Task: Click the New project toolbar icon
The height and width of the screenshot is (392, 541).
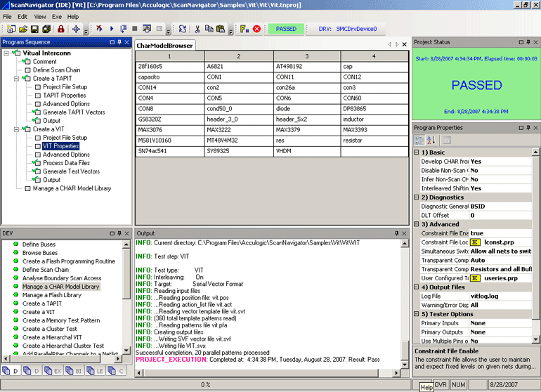Action: [11, 29]
